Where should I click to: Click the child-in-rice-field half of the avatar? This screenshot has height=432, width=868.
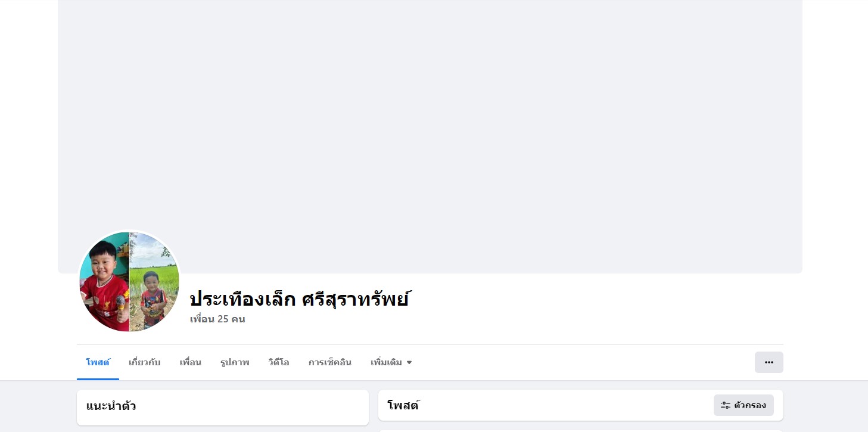tap(154, 282)
